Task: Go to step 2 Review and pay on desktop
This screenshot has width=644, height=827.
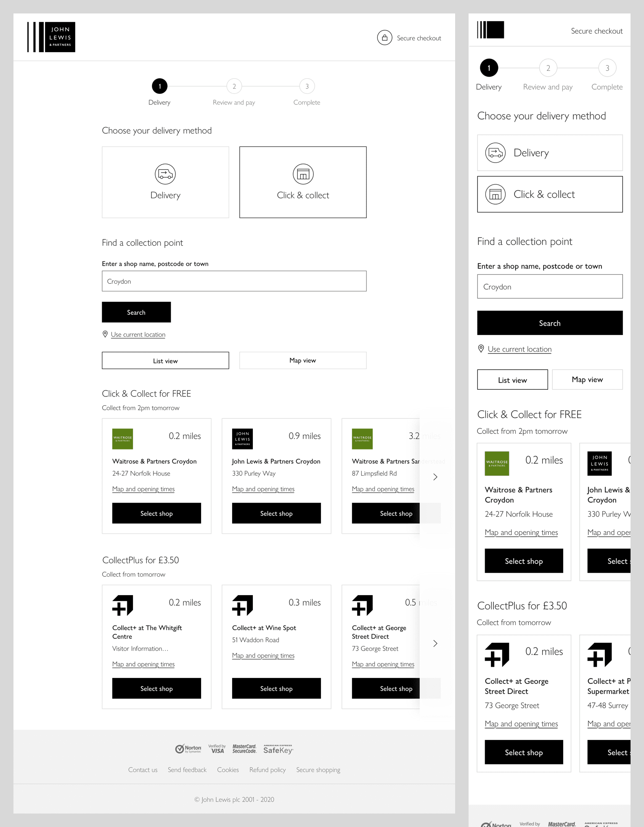Action: (234, 86)
